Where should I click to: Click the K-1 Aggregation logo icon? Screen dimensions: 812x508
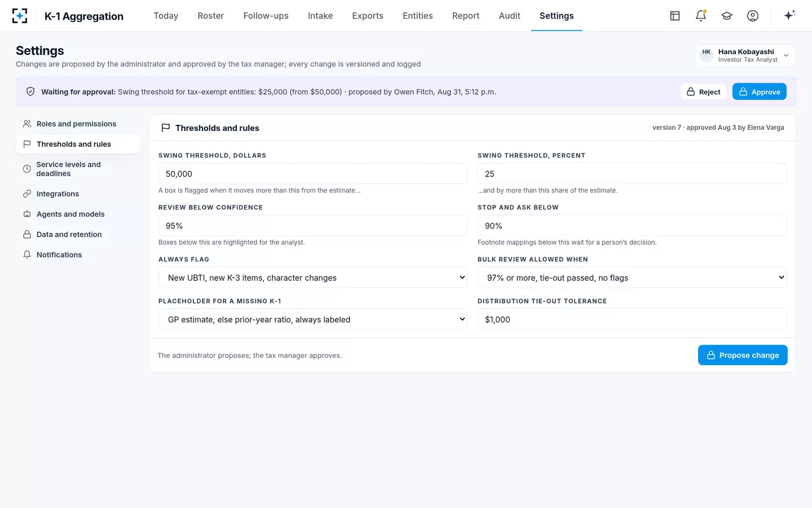click(x=20, y=16)
